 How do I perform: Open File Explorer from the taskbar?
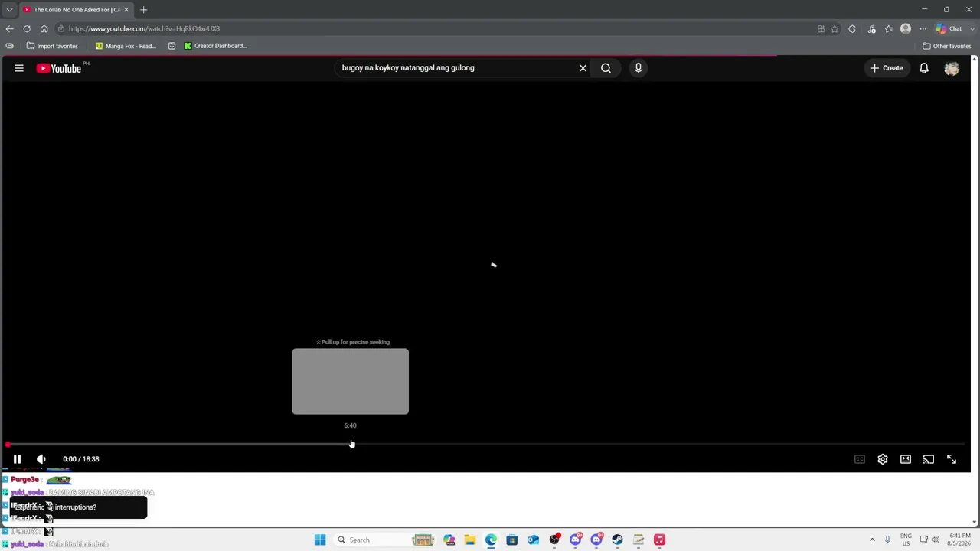[470, 540]
